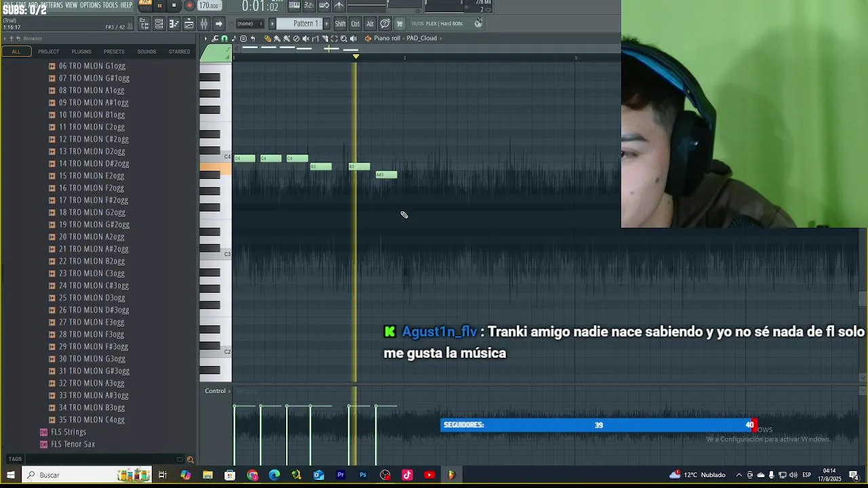Stop playback with the stop button

coord(174,5)
